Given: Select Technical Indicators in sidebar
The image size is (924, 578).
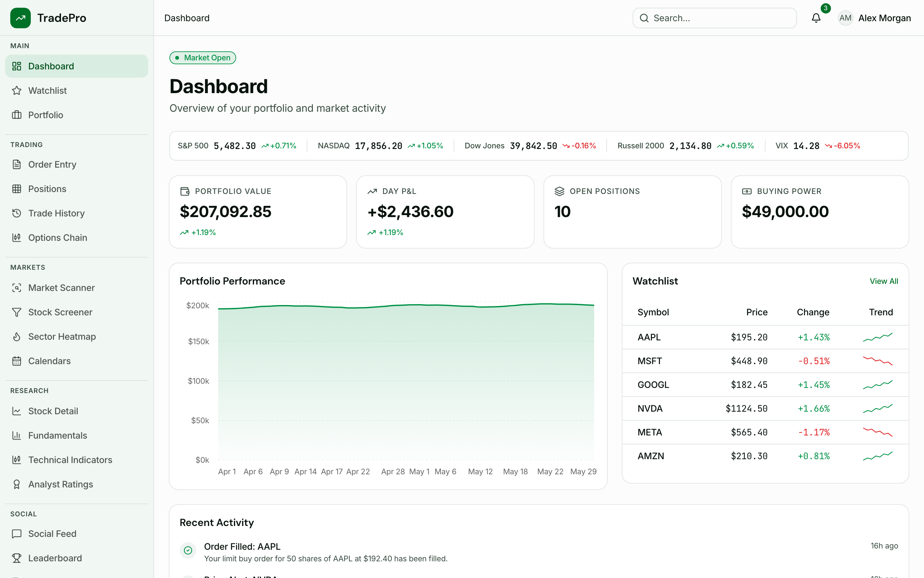Looking at the screenshot, I should tap(77, 460).
